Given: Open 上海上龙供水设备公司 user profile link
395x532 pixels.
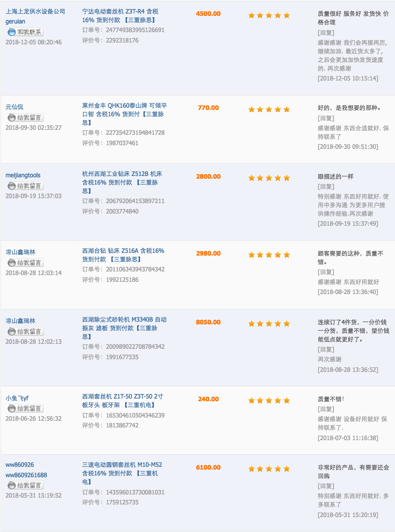Looking at the screenshot, I should click(35, 11).
